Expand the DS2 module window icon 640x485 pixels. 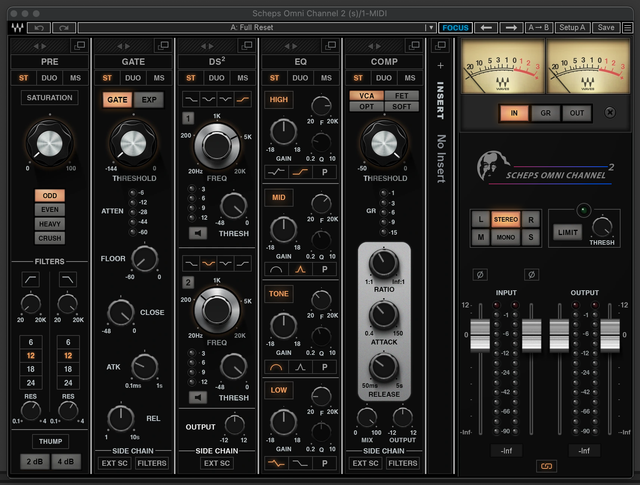tap(247, 45)
